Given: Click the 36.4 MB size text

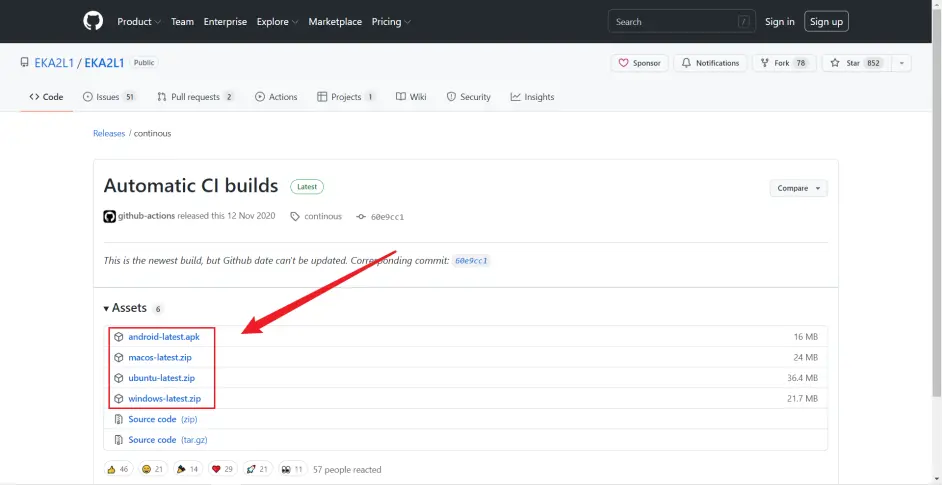Looking at the screenshot, I should tap(803, 378).
